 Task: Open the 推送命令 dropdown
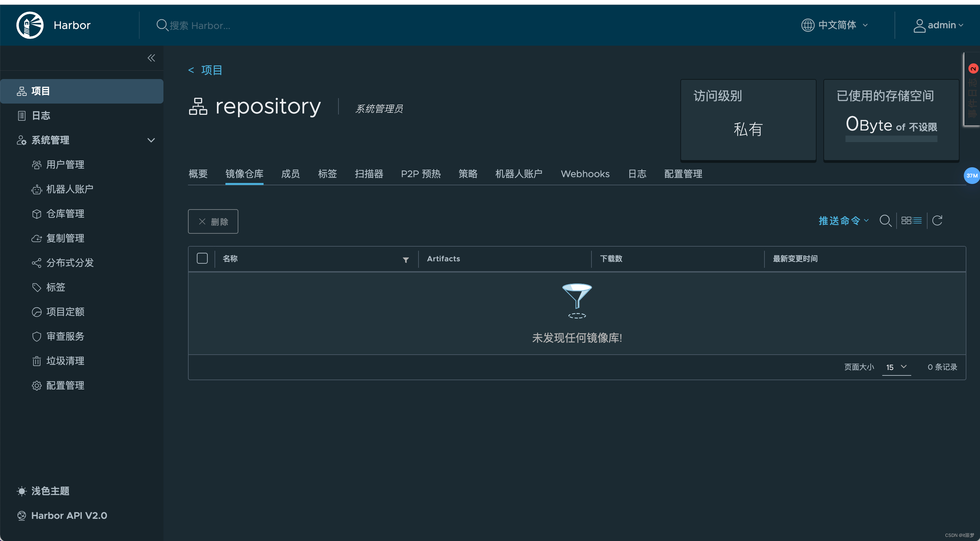(843, 221)
